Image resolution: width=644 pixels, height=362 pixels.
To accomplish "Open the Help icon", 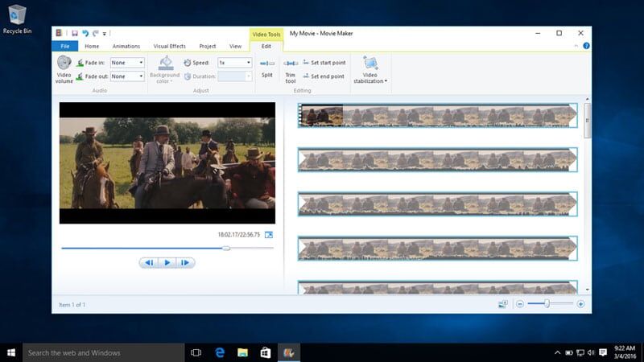I will coord(586,46).
